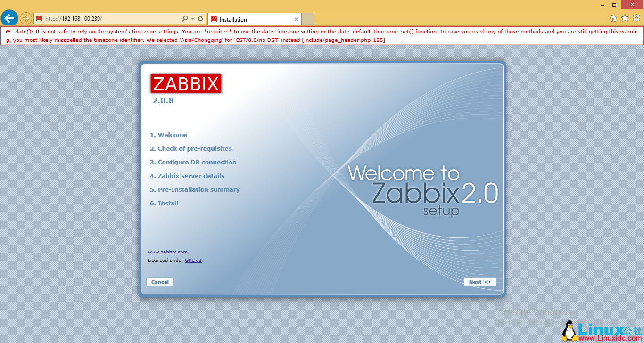The height and width of the screenshot is (343, 644).
Task: Select the Welcome step in the sidebar
Action: [x=168, y=135]
